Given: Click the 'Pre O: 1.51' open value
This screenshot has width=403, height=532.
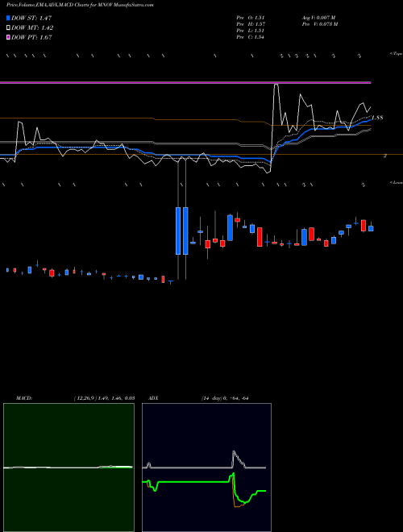Looking at the screenshot, I should [251, 18].
